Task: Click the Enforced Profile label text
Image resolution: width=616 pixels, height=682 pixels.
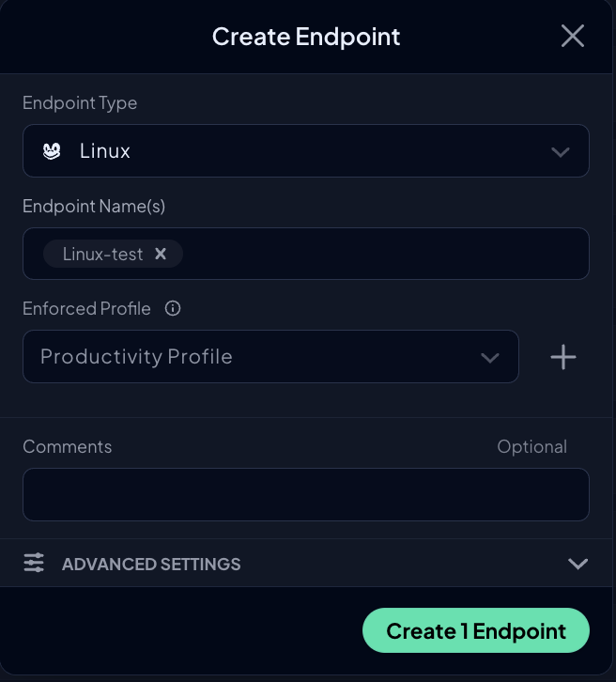Action: point(86,309)
